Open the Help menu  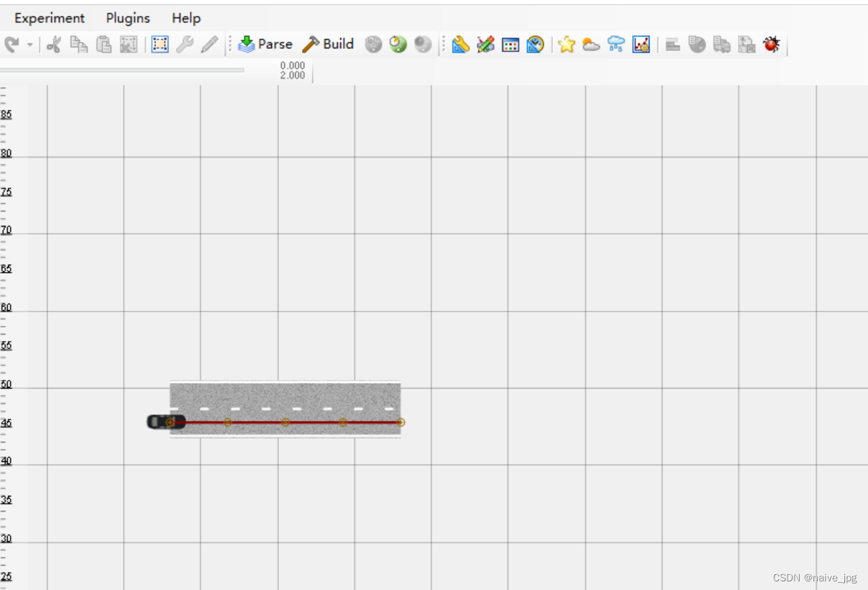[186, 18]
